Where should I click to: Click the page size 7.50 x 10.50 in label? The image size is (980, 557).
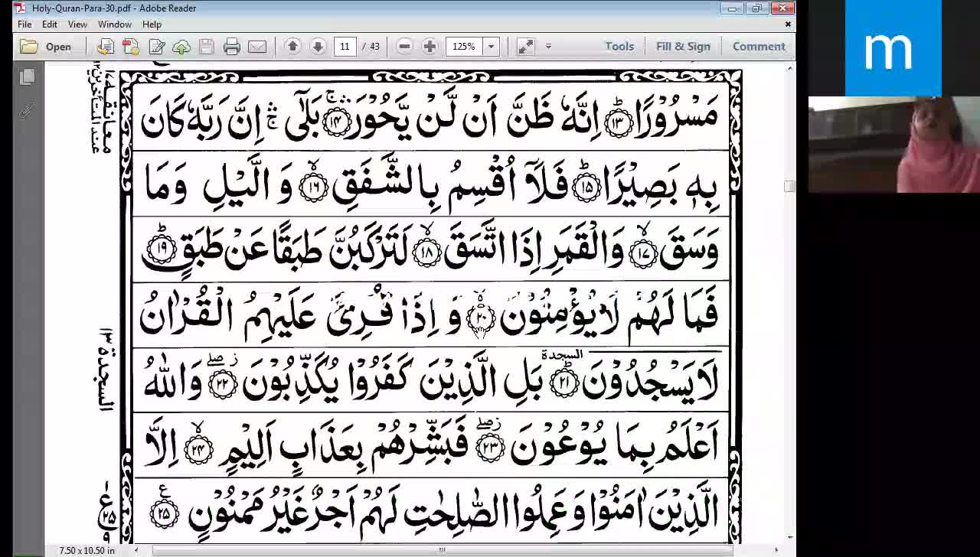[87, 550]
